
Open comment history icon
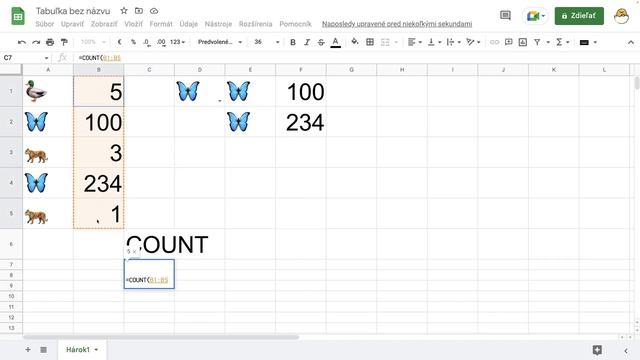505,16
